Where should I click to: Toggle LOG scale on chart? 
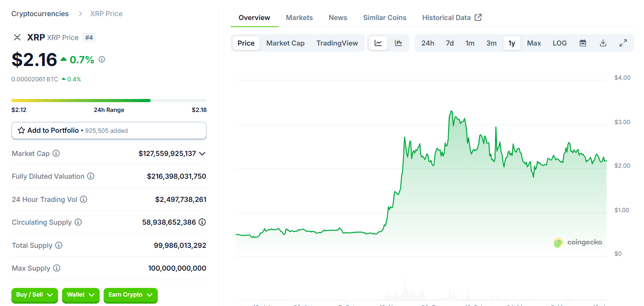pos(560,43)
